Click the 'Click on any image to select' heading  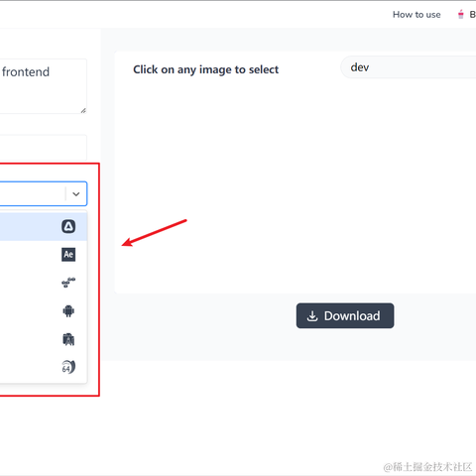click(x=205, y=69)
